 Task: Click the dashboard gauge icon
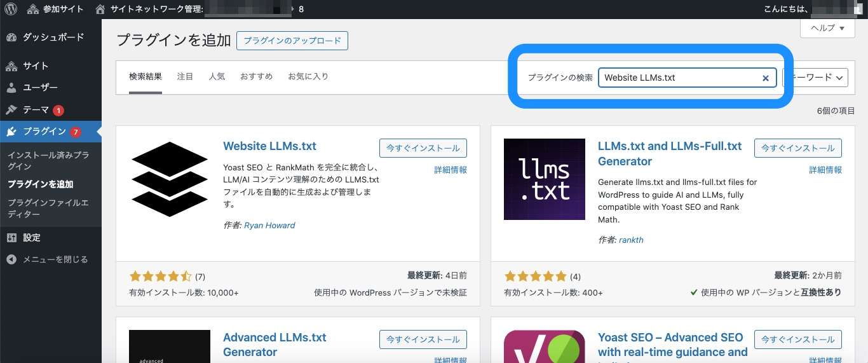click(11, 37)
